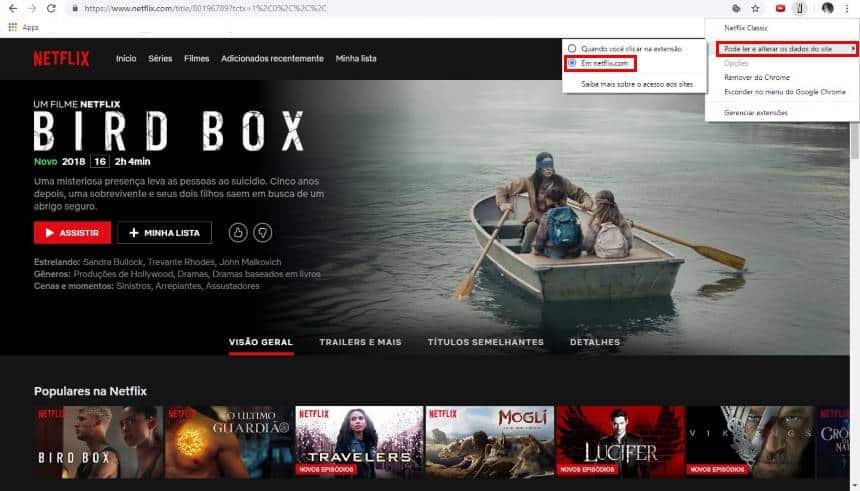Open the Mogli thumbnail
Image resolution: width=860 pixels, height=491 pixels.
pos(490,442)
